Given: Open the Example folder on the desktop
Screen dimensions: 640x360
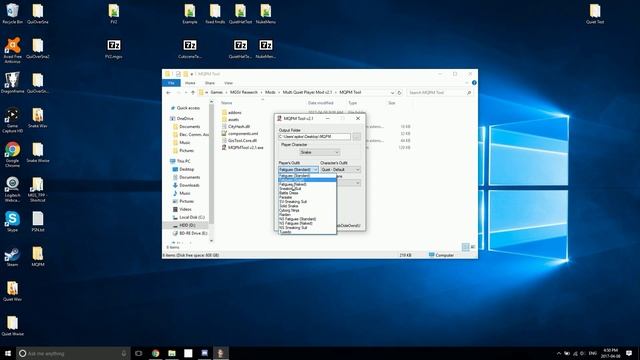Looking at the screenshot, I should 190,14.
